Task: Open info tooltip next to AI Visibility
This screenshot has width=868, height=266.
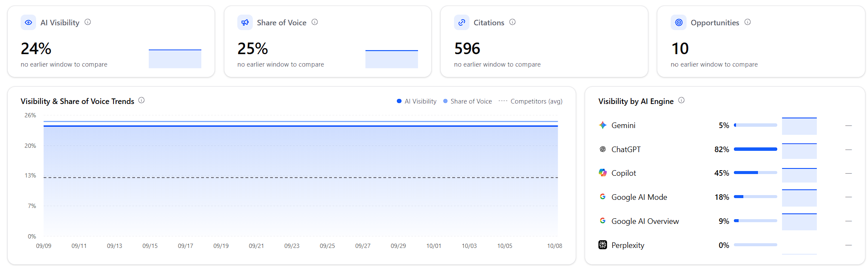Action: (x=88, y=22)
